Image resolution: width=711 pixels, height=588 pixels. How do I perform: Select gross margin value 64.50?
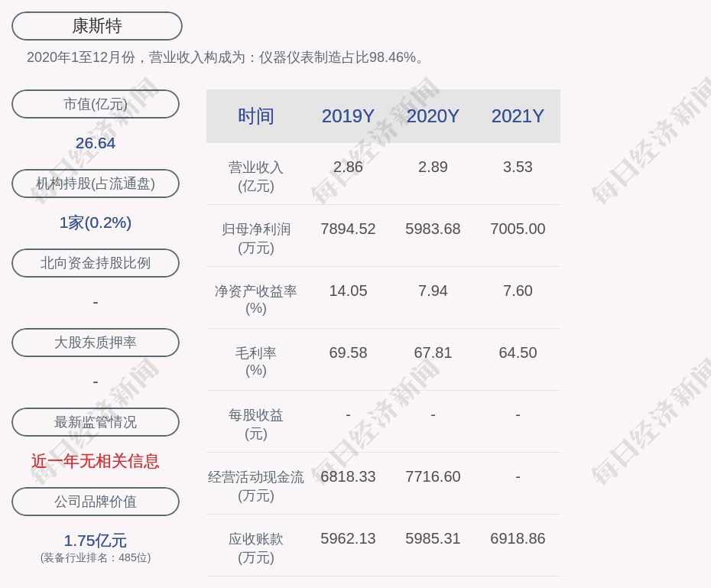(518, 352)
